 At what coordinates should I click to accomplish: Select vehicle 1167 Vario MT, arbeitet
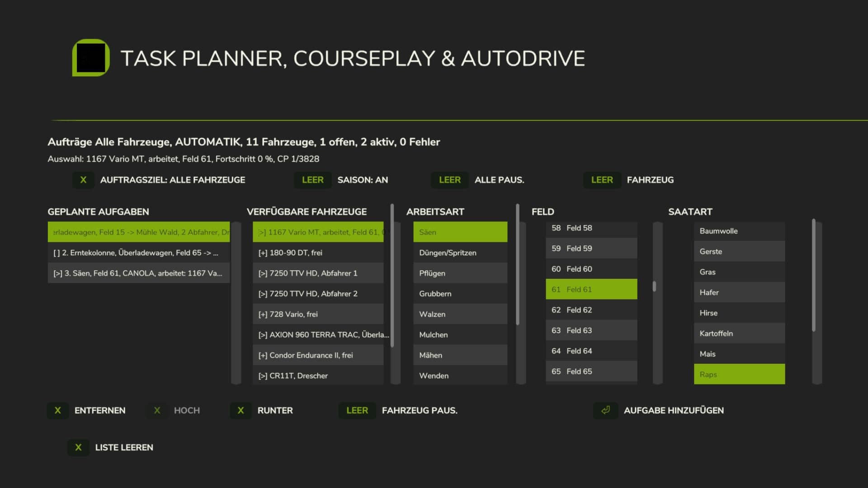(x=318, y=232)
